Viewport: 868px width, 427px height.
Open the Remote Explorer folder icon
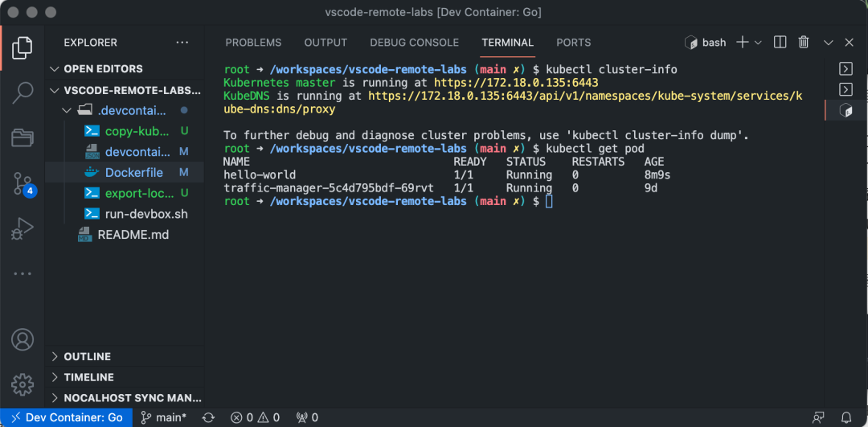pyautogui.click(x=23, y=138)
